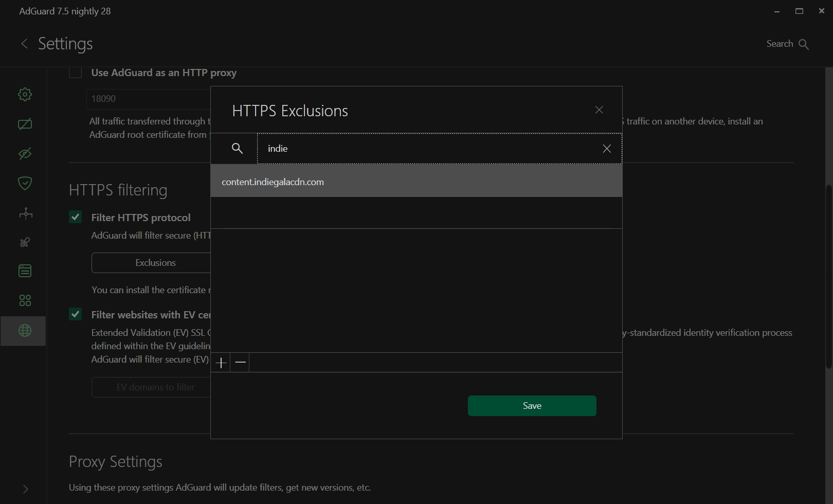Open General settings gear icon in sidebar
The image size is (833, 504).
click(x=25, y=94)
